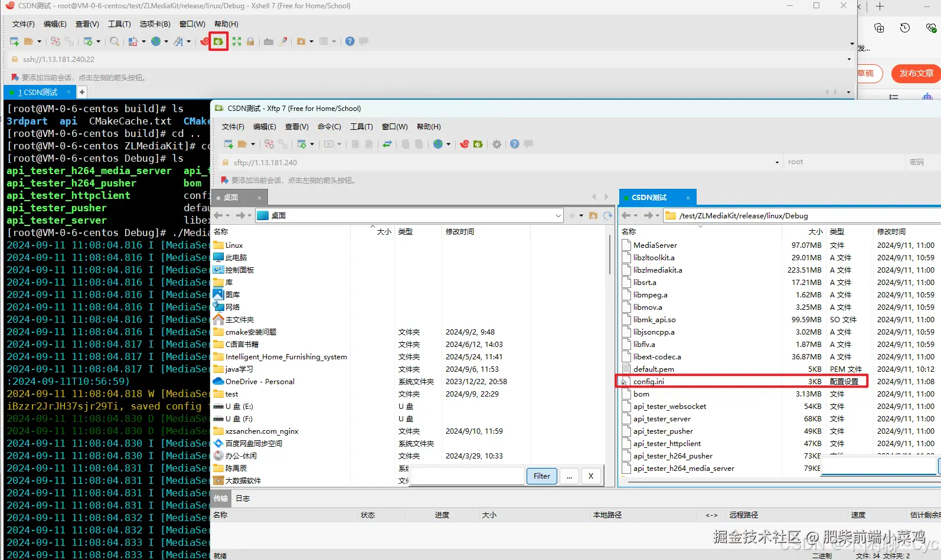The image size is (941, 560).
Task: Click the ... button next to Filter
Action: [569, 476]
